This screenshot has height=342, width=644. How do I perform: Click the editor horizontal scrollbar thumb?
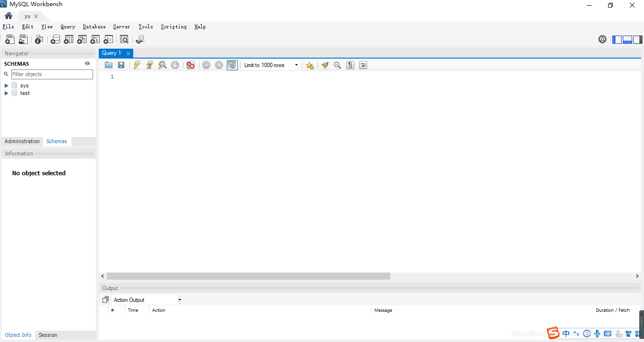tap(249, 276)
